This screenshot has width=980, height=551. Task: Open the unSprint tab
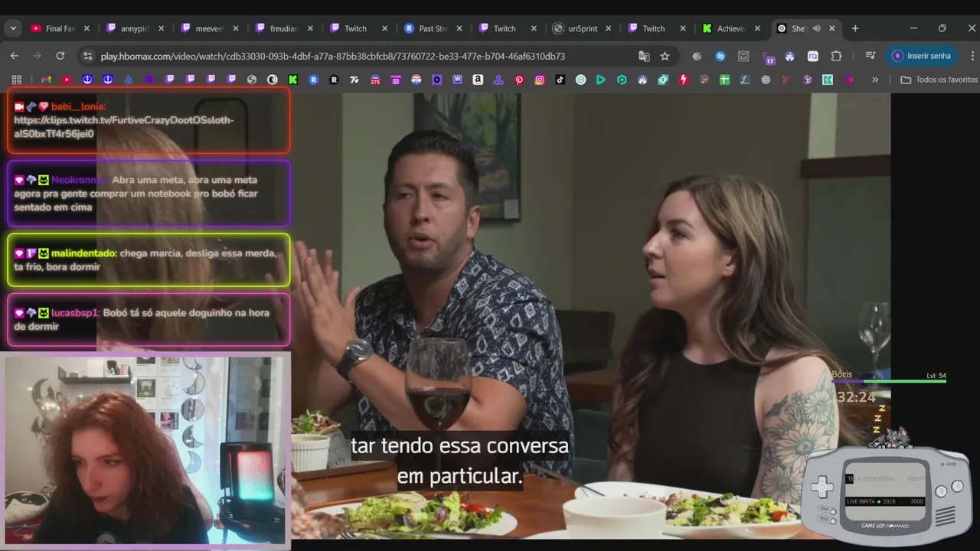583,28
